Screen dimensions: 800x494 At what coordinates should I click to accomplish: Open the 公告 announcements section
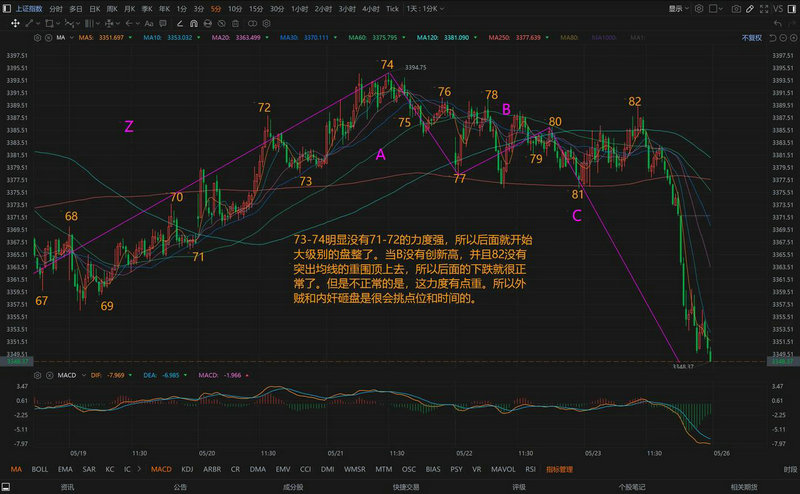click(x=180, y=487)
